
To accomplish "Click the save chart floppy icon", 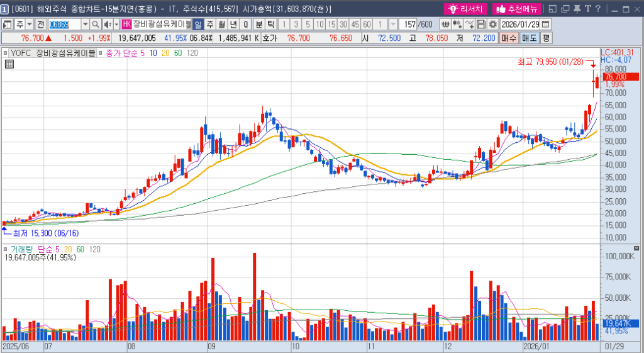I will pyautogui.click(x=481, y=24).
